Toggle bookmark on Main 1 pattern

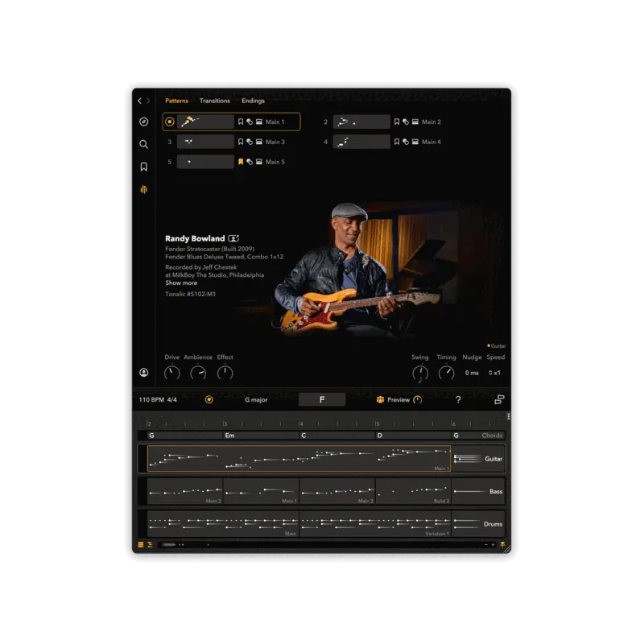point(241,122)
